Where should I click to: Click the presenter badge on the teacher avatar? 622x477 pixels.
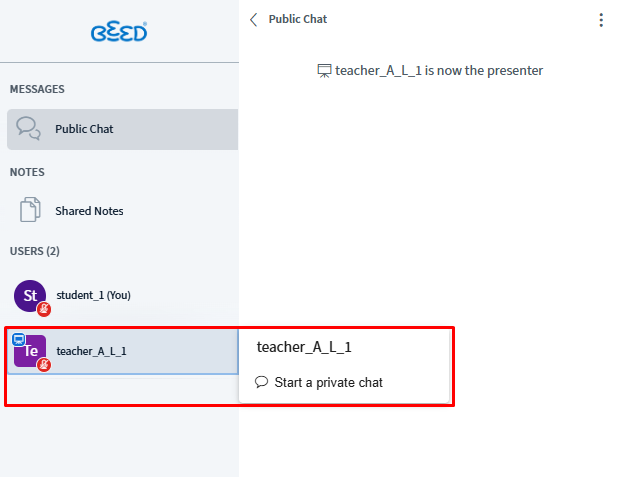coord(18,340)
